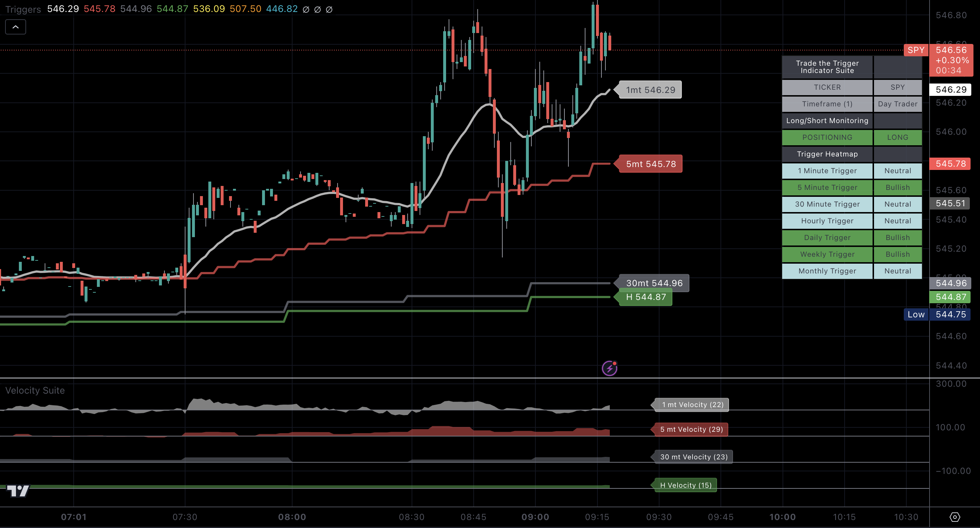This screenshot has width=980, height=528.
Task: Collapse the Triggers indicator legend chevron
Action: 16,27
